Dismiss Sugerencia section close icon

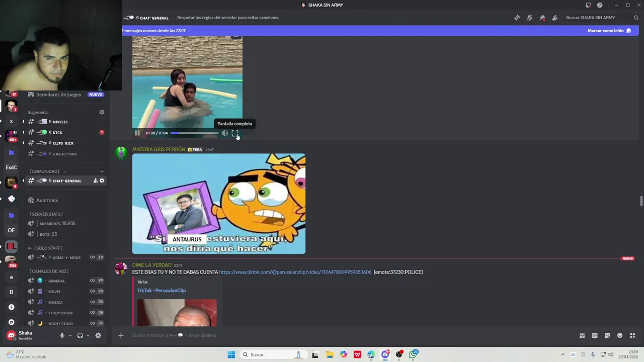tap(102, 112)
